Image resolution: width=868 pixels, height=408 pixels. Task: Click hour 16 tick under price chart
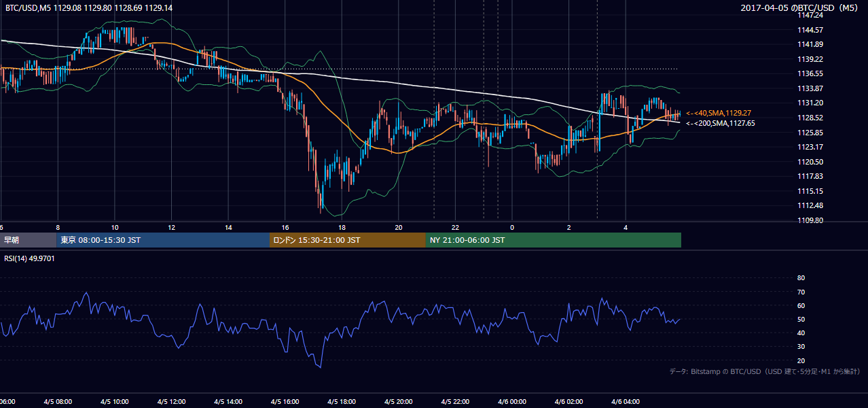(x=286, y=228)
